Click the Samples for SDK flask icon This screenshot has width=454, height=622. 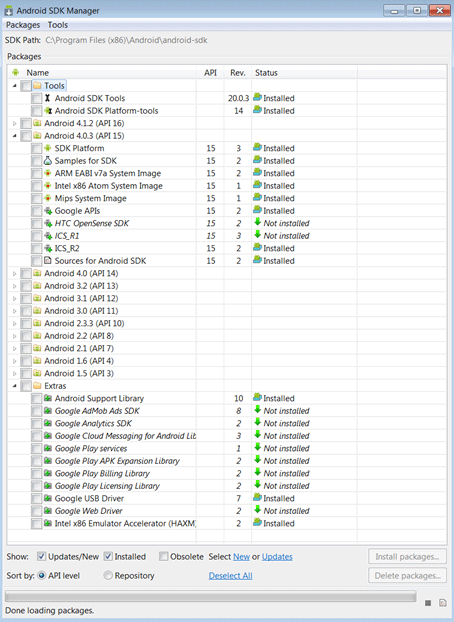click(x=48, y=161)
